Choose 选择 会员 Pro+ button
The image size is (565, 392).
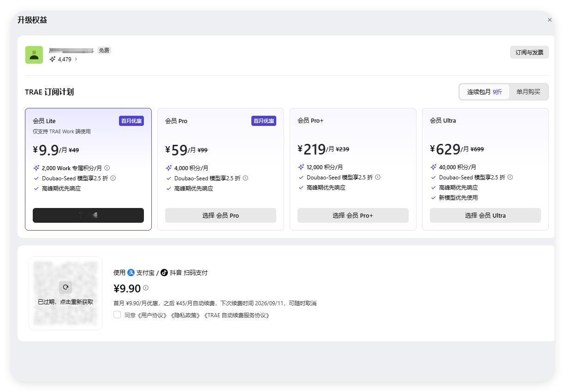pos(353,215)
